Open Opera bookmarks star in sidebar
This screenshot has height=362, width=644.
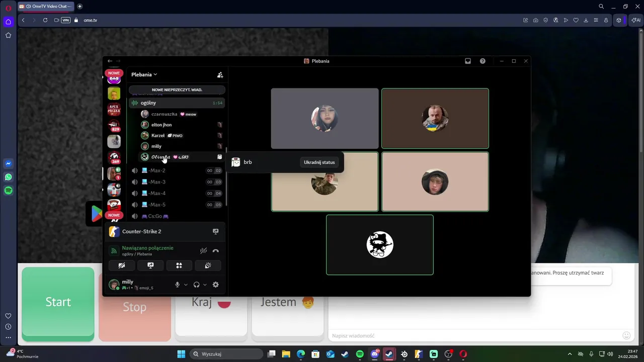point(8,35)
